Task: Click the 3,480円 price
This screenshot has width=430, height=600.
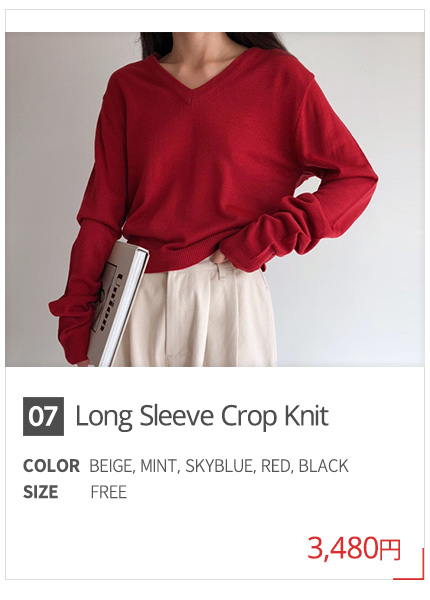Action: pos(354,548)
